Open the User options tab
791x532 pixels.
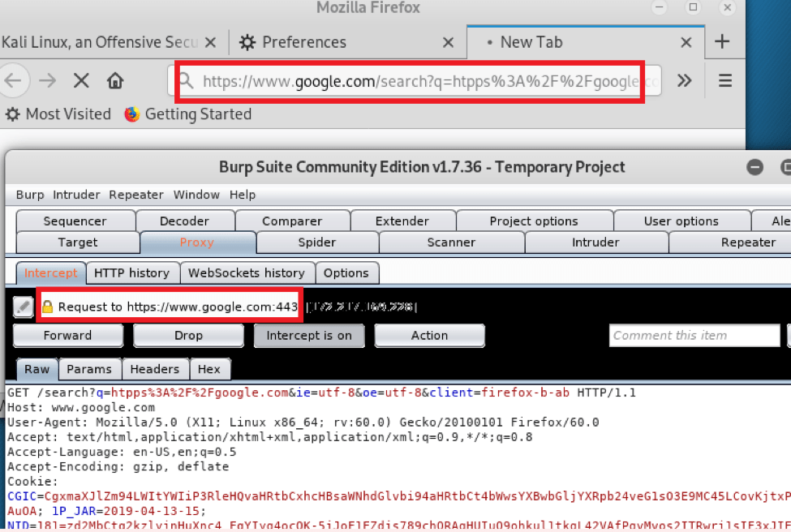coord(681,221)
